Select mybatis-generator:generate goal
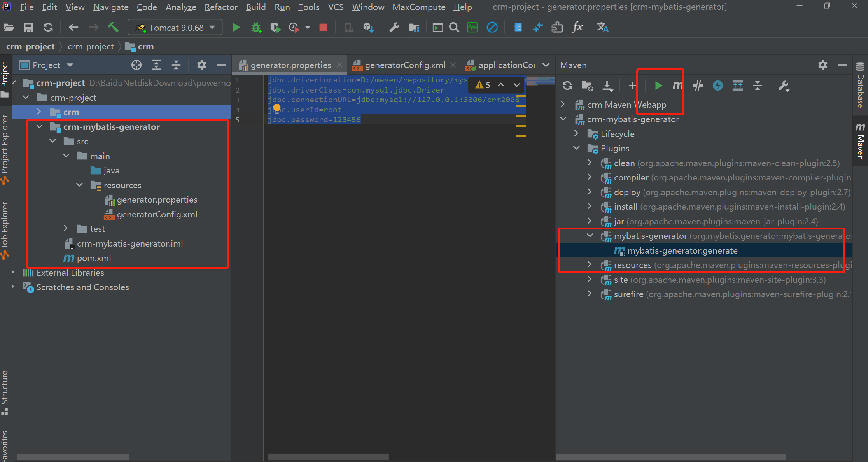The image size is (868, 462). [682, 251]
